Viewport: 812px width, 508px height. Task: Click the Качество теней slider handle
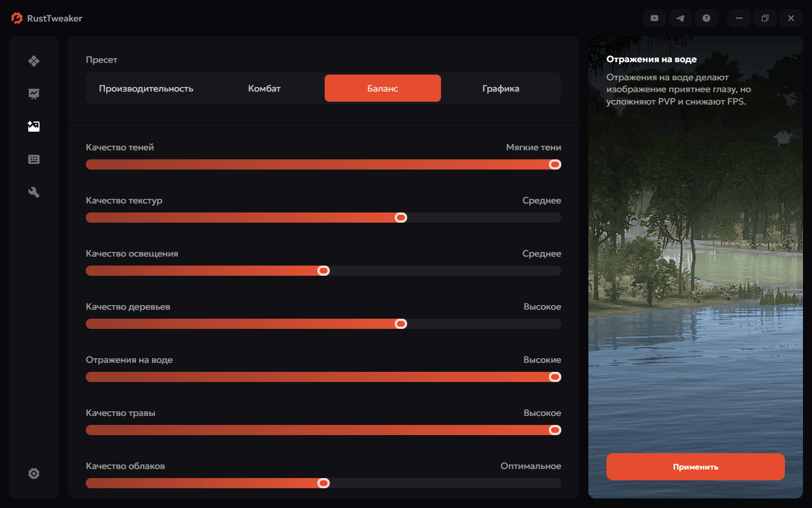[555, 164]
